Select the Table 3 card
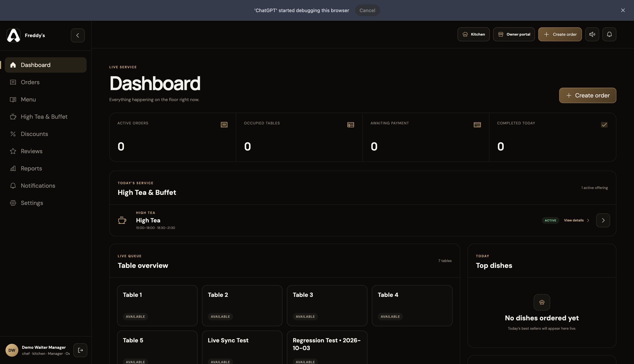The width and height of the screenshot is (634, 364). coord(327,305)
